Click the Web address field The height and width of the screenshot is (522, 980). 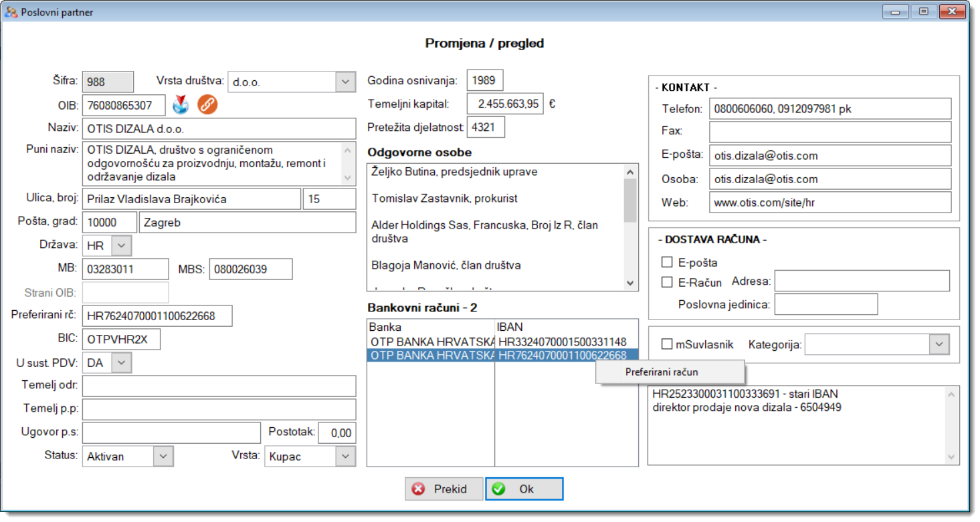(x=830, y=202)
